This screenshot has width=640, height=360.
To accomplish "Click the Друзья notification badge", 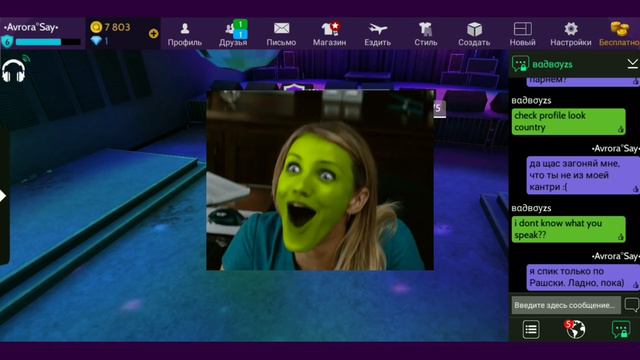I will 240,29.
